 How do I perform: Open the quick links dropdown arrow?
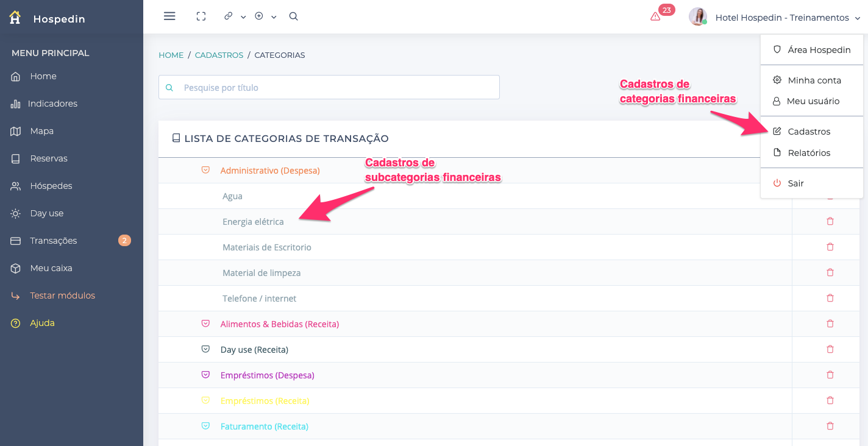click(x=243, y=17)
